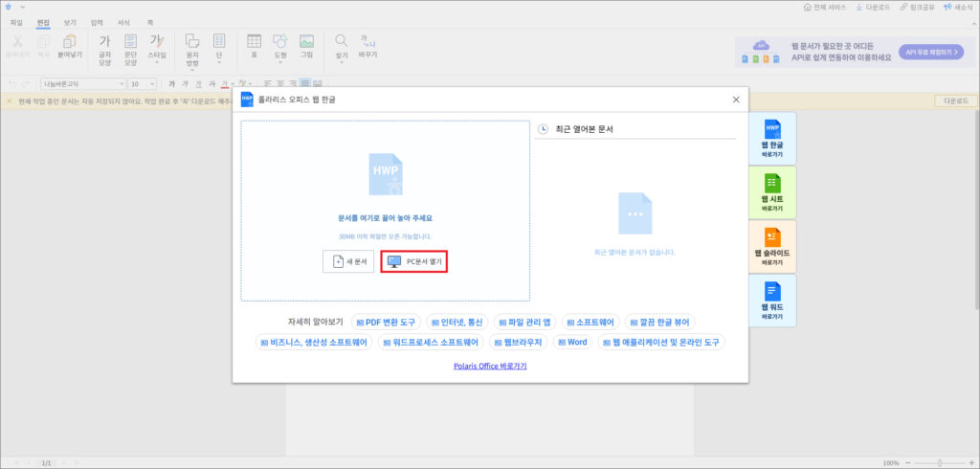Image resolution: width=980 pixels, height=469 pixels.
Task: Select the 파일 관리 앱 tag
Action: point(524,322)
